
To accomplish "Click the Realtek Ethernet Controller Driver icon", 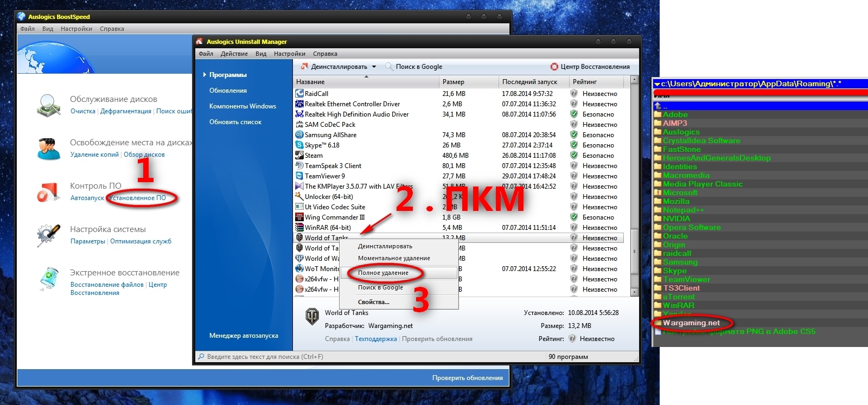I will 299,104.
